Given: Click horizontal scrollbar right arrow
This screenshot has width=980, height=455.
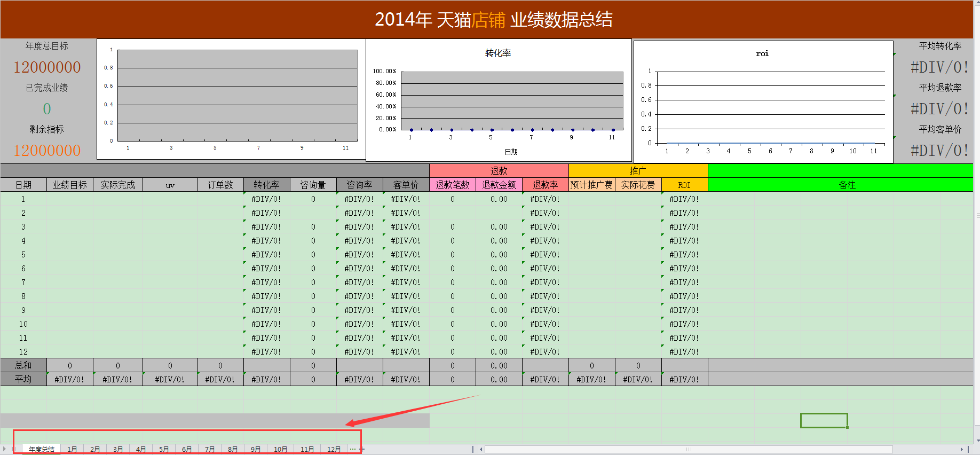Looking at the screenshot, I should pos(961,449).
